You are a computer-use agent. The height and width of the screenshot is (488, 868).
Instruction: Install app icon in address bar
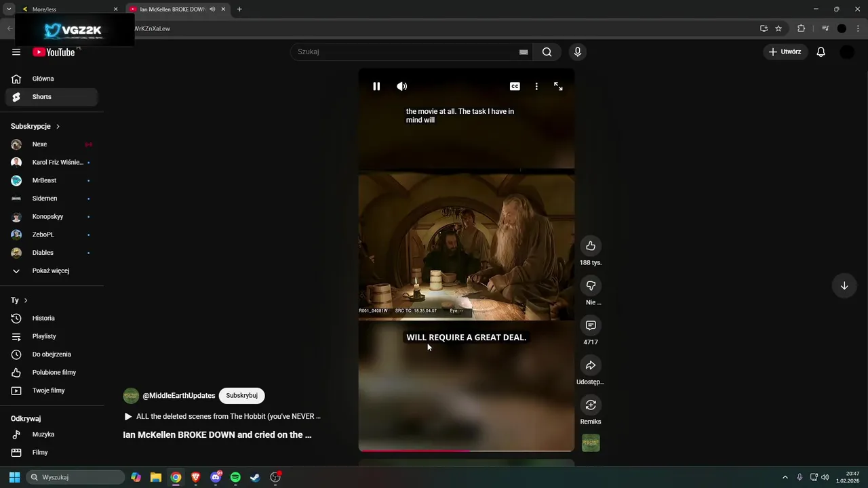pos(764,28)
